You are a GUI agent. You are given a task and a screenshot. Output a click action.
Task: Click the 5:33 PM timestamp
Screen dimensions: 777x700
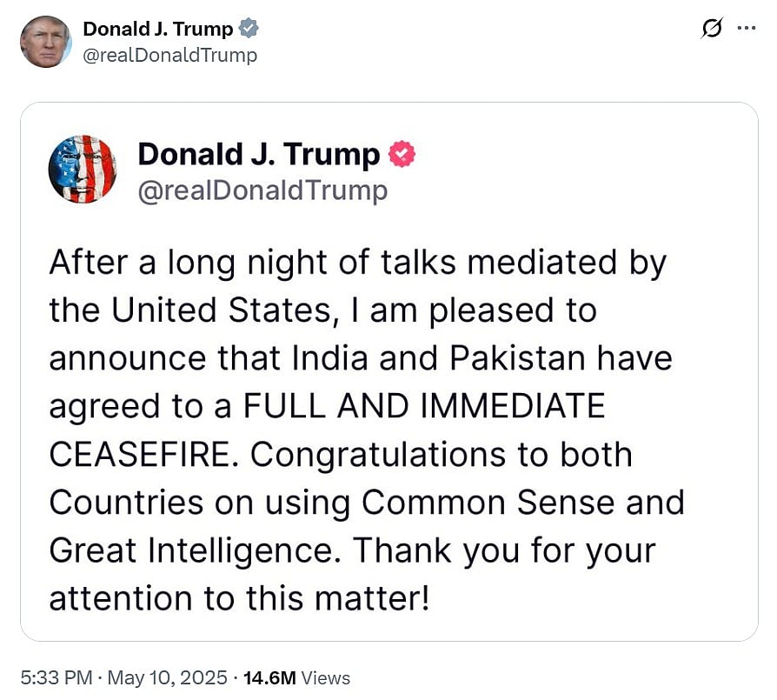point(54,678)
